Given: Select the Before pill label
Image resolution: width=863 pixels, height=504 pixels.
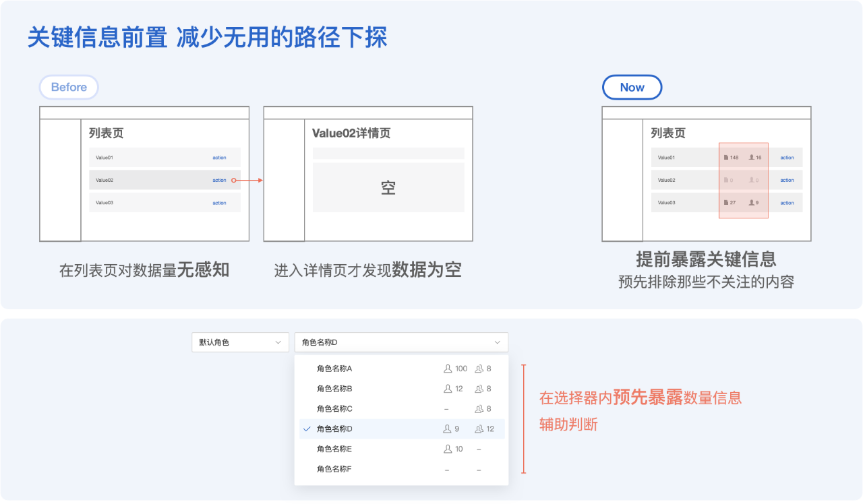Looking at the screenshot, I should coord(69,88).
